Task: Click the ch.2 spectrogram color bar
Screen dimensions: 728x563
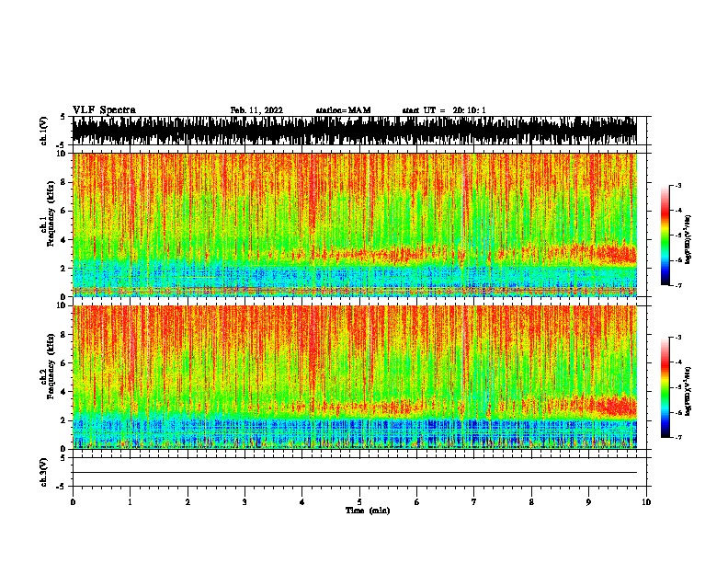Action: pos(665,387)
